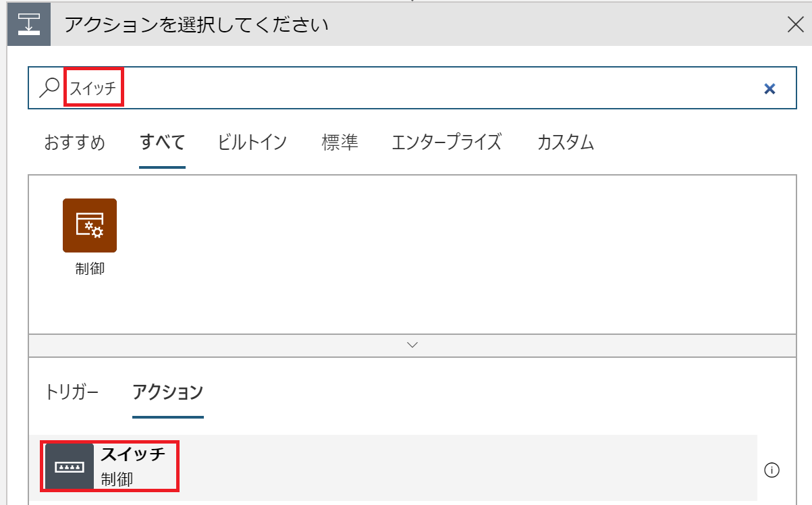
Task: Click the magnifier search icon
Action: (50, 87)
